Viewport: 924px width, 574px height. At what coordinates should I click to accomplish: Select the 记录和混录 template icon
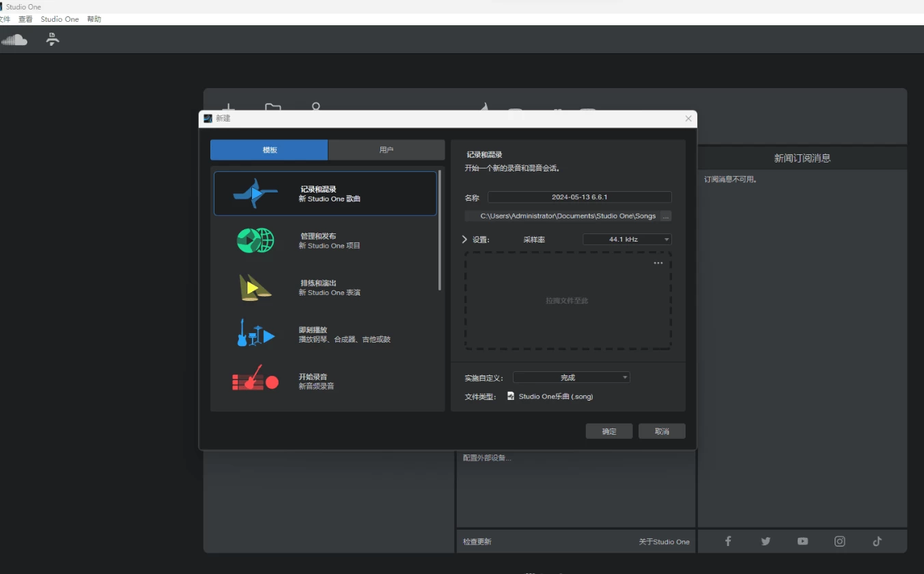(x=255, y=194)
